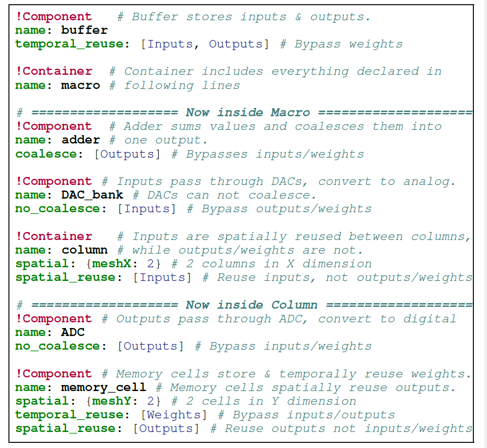Click the comment '# Bypass inputs/weights' after ADC

[x=283, y=346]
